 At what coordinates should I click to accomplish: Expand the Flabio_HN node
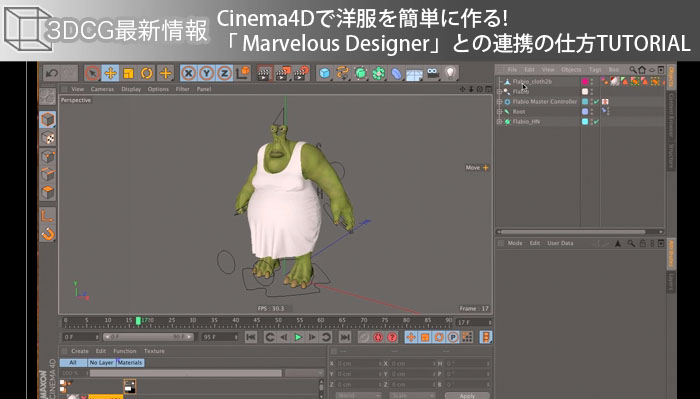[500, 121]
